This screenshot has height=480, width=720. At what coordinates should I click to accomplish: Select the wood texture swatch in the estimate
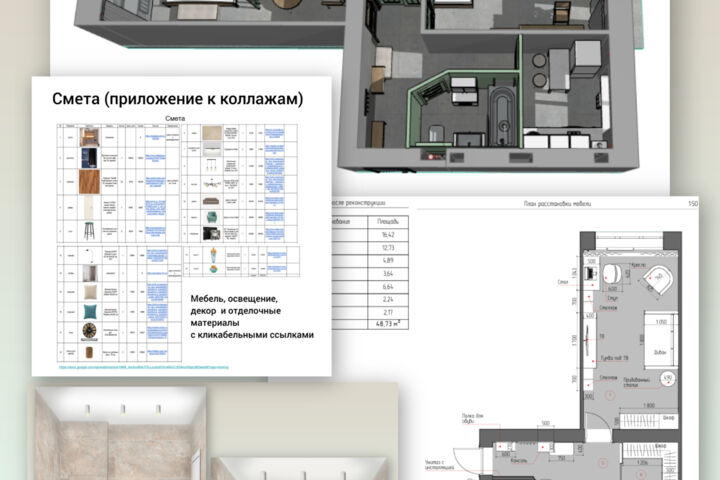(x=89, y=181)
